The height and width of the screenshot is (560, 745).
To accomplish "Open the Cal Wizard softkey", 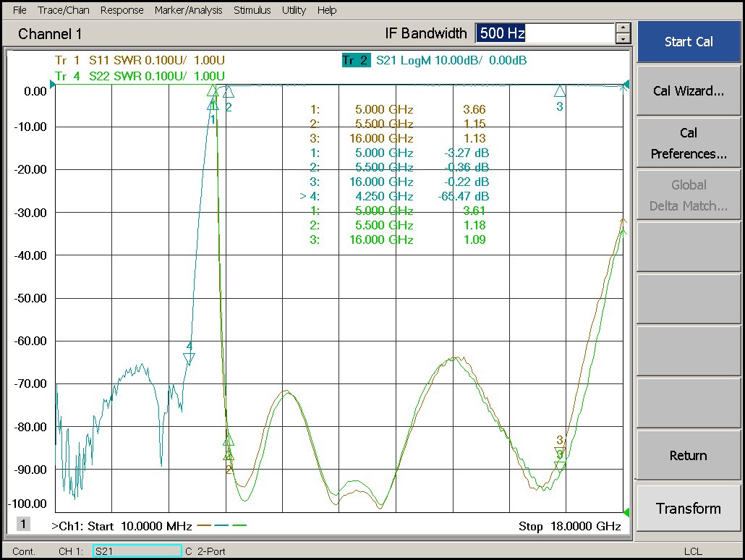I will (x=689, y=90).
